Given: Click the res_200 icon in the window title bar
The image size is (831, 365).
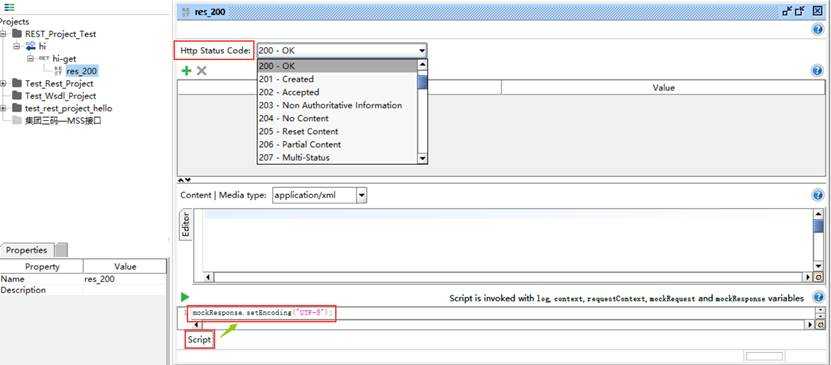Looking at the screenshot, I should (x=185, y=12).
